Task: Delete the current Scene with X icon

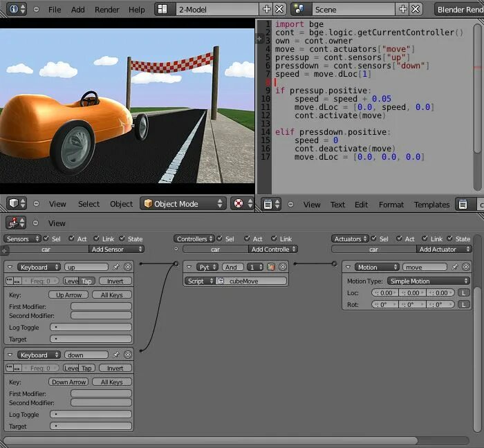Action: pyautogui.click(x=416, y=9)
